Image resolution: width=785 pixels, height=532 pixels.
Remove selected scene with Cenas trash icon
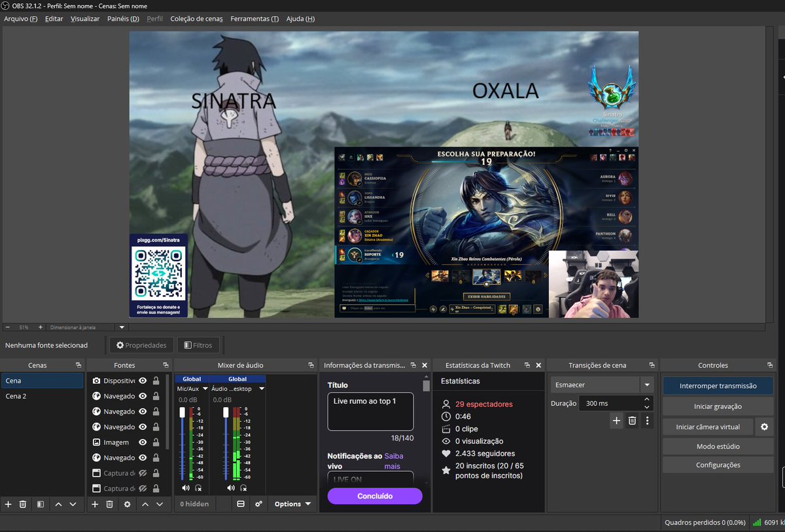click(x=23, y=504)
